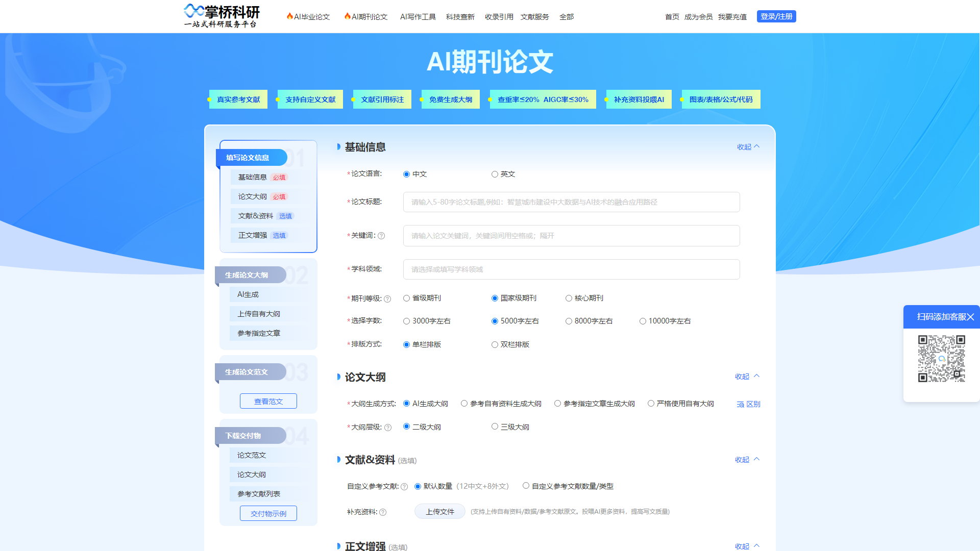Screen dimensions: 980x551
Task: Open the AI写作工具 menu item
Action: click(x=418, y=16)
